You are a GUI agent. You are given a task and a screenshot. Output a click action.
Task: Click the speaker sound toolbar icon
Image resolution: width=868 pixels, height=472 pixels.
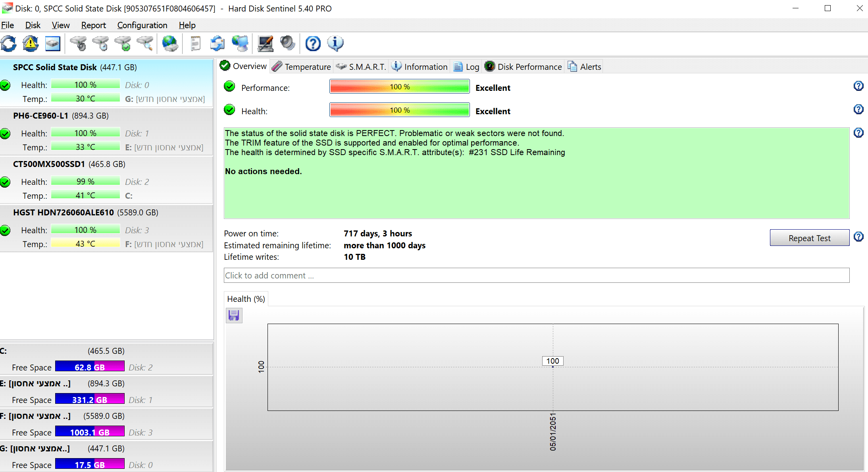287,44
